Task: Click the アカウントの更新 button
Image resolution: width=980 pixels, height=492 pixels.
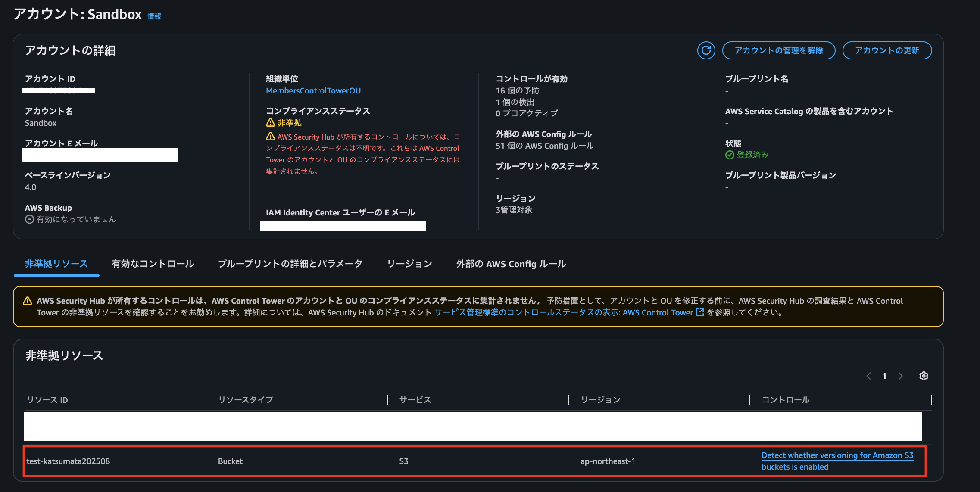Action: coord(887,50)
